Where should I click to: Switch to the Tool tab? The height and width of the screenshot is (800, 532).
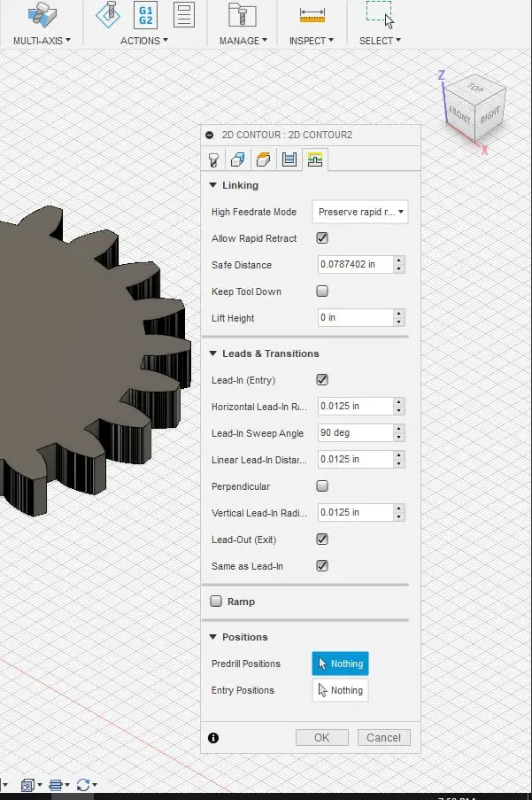[213, 160]
